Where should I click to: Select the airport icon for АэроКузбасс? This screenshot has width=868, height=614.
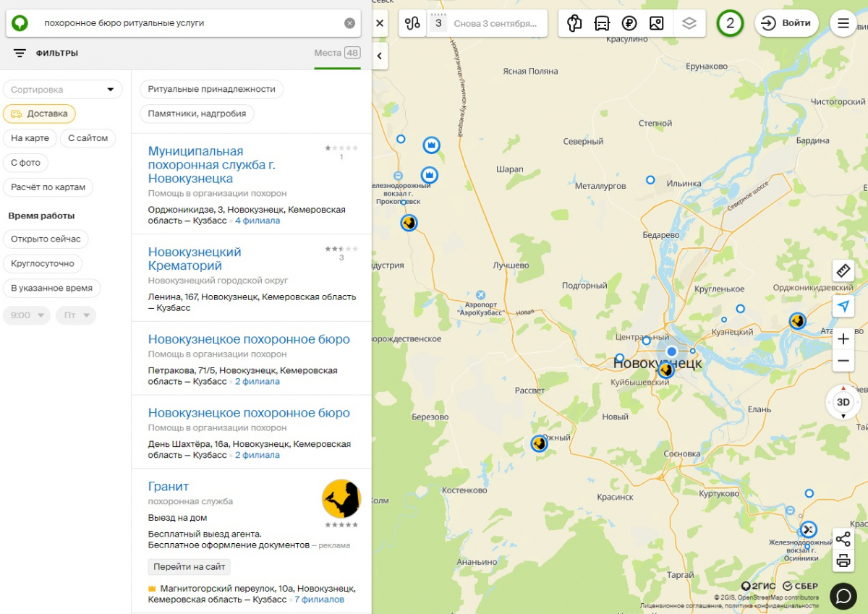(x=481, y=295)
